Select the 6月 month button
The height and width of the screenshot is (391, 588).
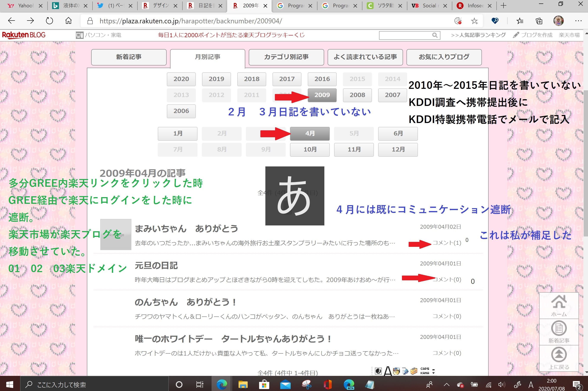pos(398,134)
